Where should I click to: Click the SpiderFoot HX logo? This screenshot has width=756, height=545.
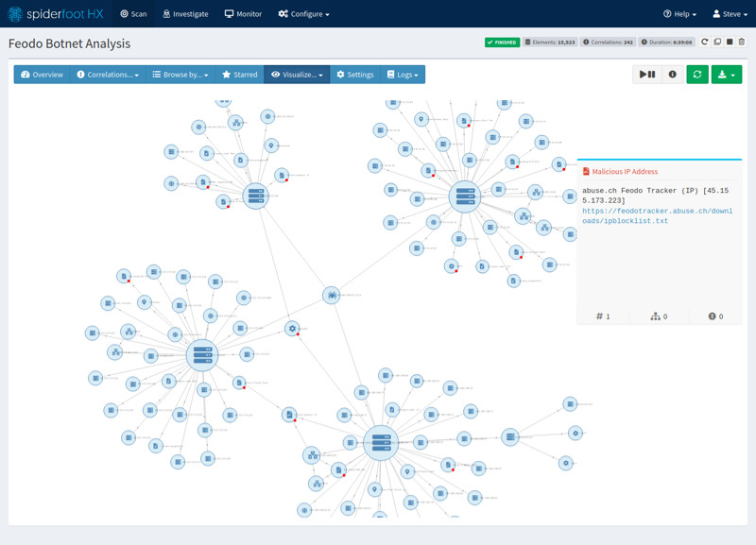point(56,14)
